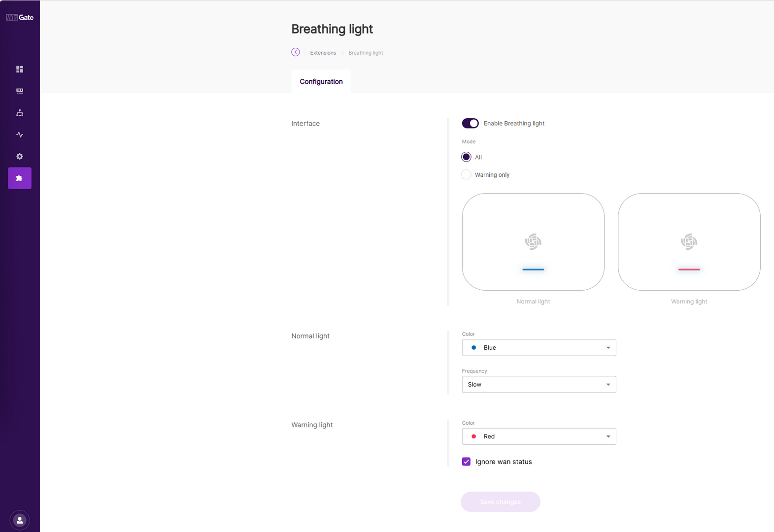The image size is (774, 532).
Task: Click the Breathing light breadcrumb
Action: (x=366, y=53)
